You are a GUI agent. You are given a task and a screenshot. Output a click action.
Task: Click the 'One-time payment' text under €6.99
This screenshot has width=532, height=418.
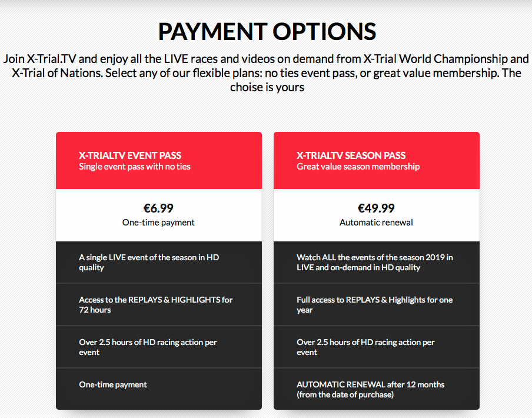tap(158, 223)
